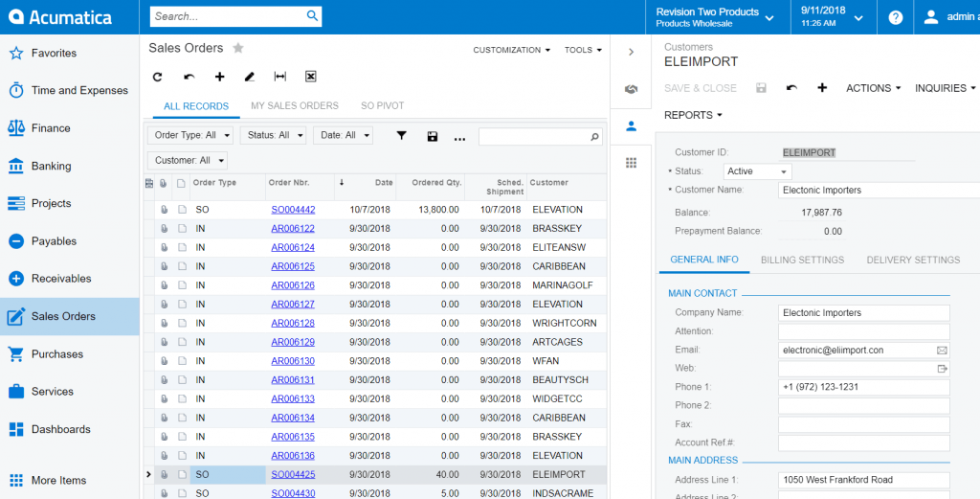
Task: Click the edit pencil icon in toolbar
Action: pos(250,77)
